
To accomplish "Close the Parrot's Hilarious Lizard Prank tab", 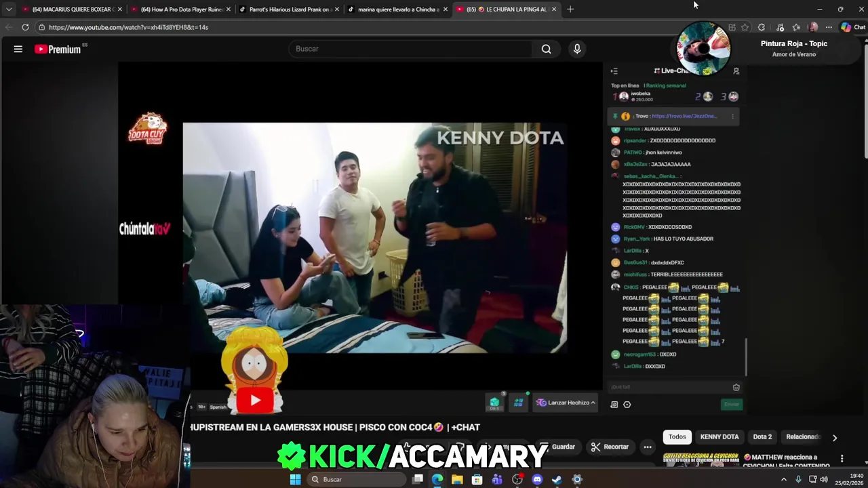I will [x=337, y=9].
